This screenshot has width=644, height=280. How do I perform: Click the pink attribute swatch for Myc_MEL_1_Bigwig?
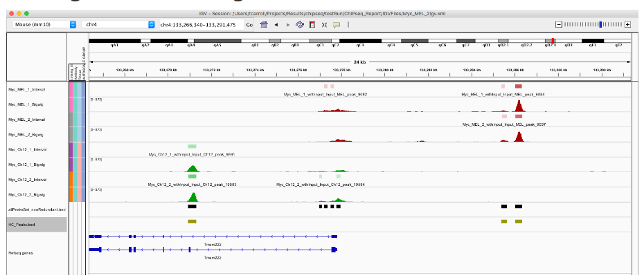coord(71,104)
